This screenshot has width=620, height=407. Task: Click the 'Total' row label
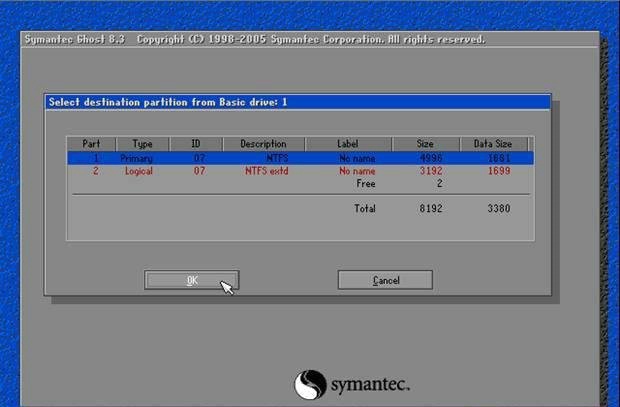tap(365, 208)
